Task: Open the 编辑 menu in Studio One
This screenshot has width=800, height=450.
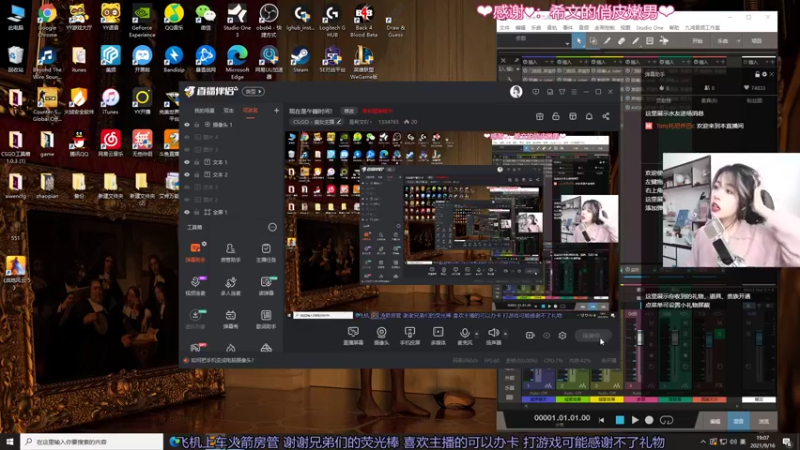Action: [x=520, y=28]
